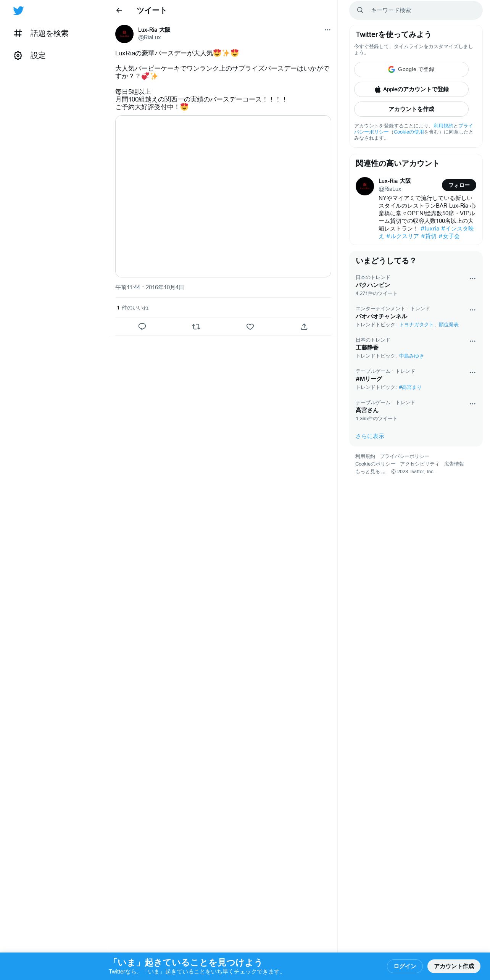Open the #ルクスリア hashtag
Image resolution: width=490 pixels, height=980 pixels.
403,236
